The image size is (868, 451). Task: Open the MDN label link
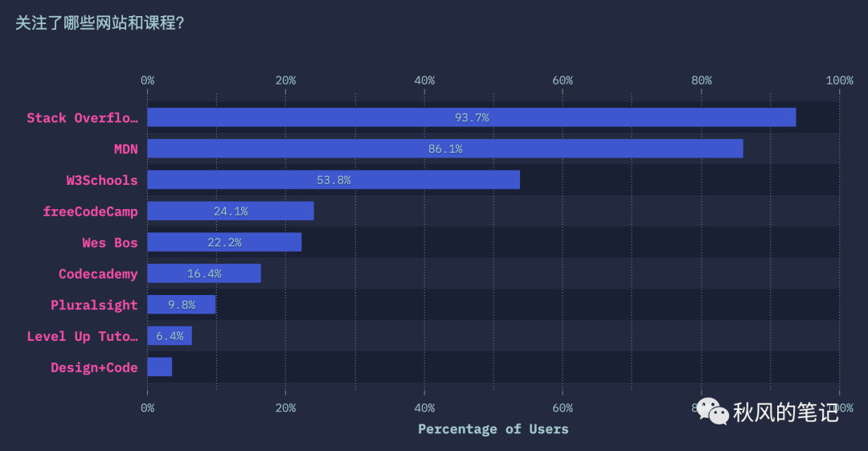[x=125, y=149]
